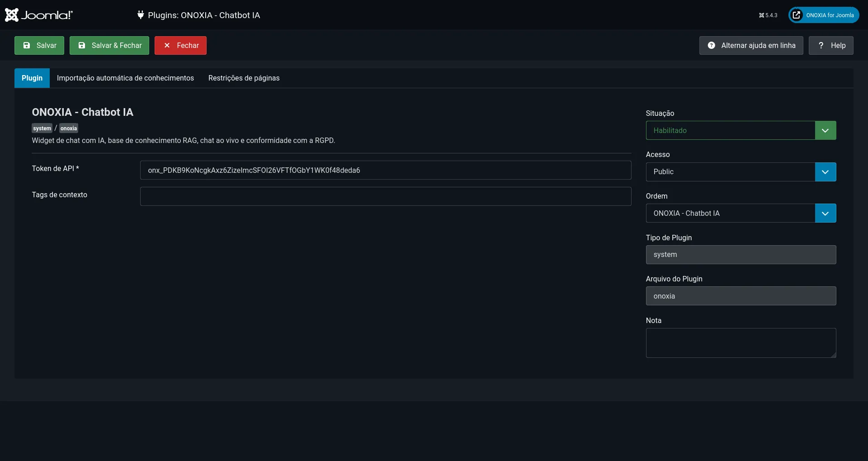Click the widget description text
The image size is (868, 461).
183,141
